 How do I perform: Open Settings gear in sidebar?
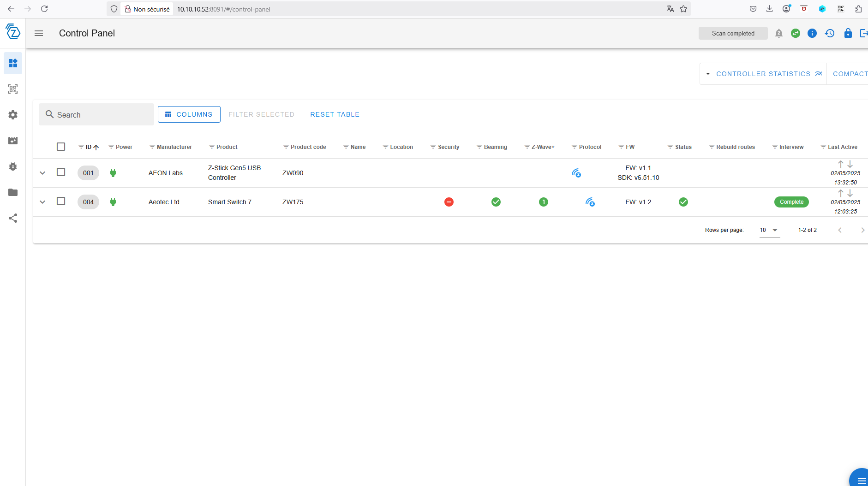(13, 115)
